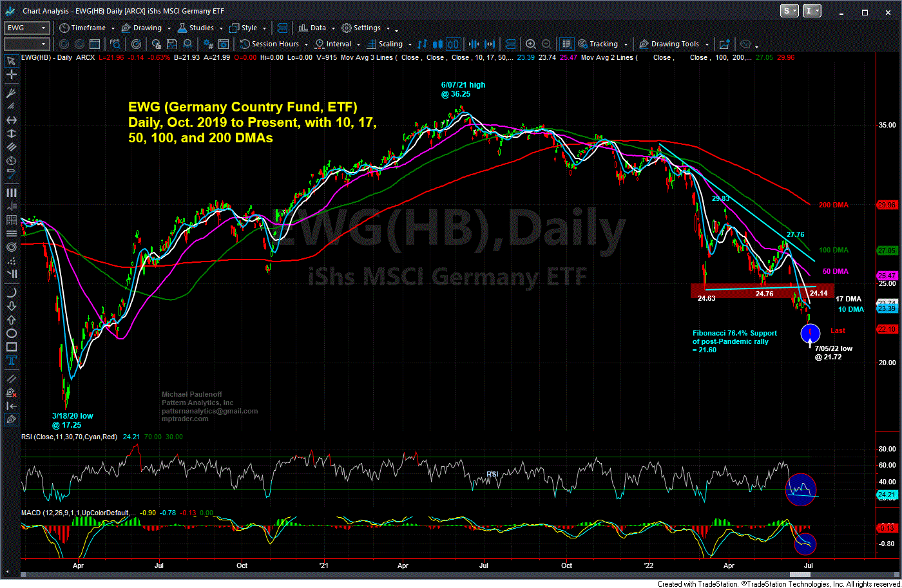Click the zoom out magnifier icon
The image size is (902, 588).
[x=546, y=44]
